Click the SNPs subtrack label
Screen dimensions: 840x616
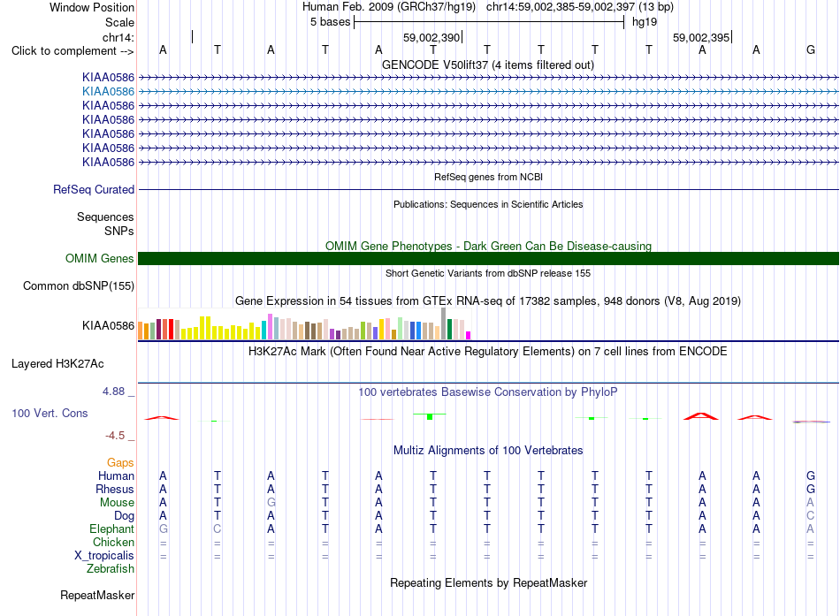click(x=119, y=231)
